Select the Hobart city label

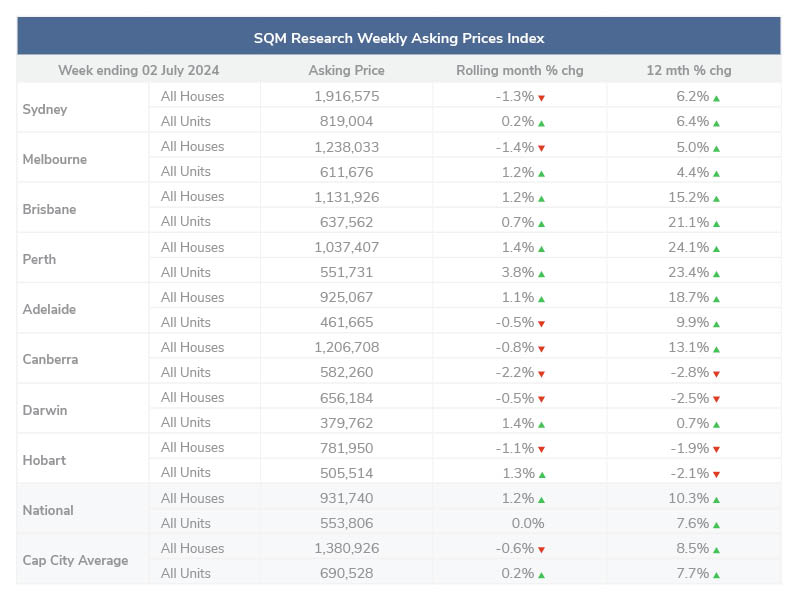pos(44,460)
